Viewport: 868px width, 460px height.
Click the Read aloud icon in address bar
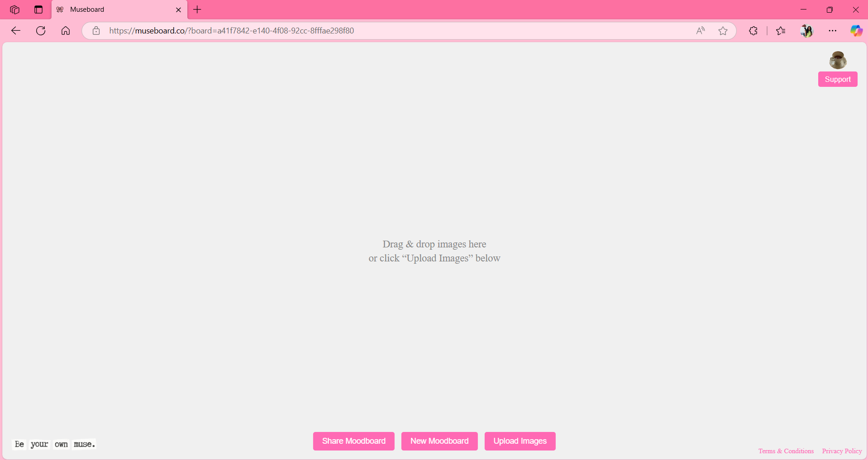click(x=700, y=30)
